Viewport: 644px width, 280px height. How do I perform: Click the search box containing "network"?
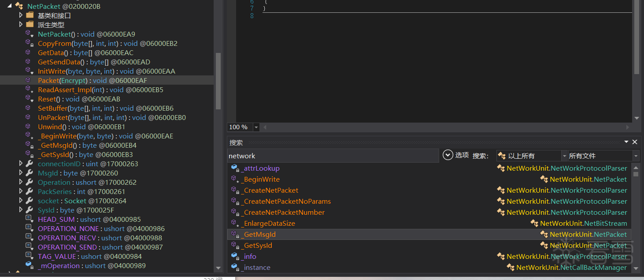(x=333, y=156)
